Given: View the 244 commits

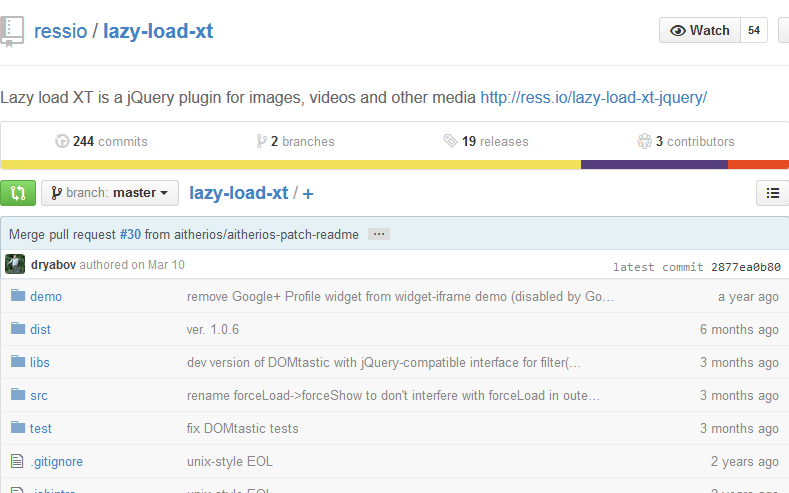Looking at the screenshot, I should click(x=110, y=141).
